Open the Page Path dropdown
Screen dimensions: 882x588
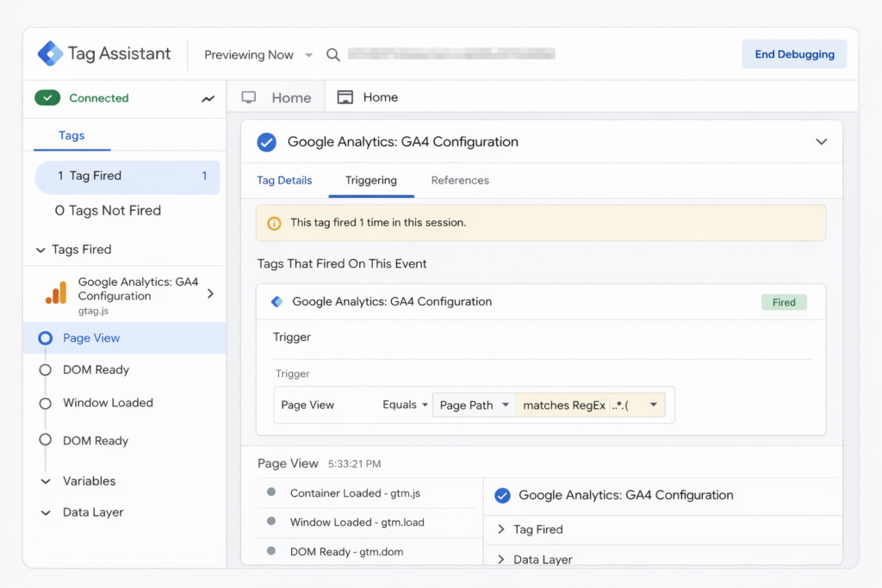point(474,405)
